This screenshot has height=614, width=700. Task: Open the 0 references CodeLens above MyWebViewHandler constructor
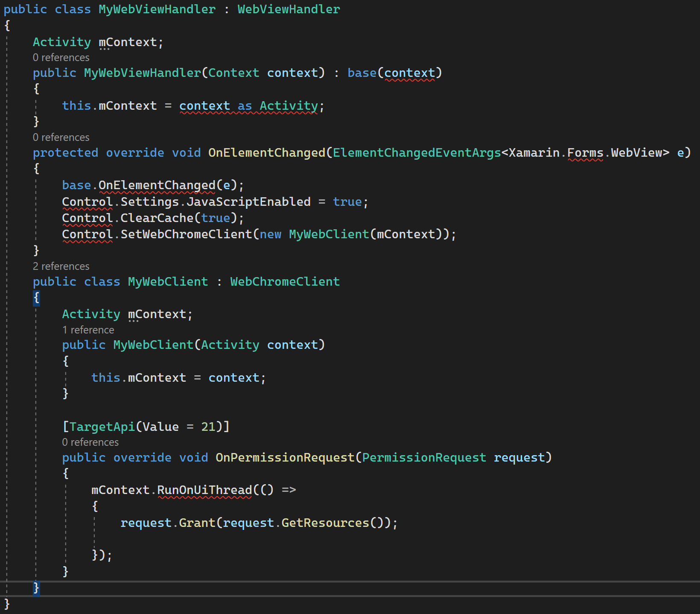tap(61, 57)
